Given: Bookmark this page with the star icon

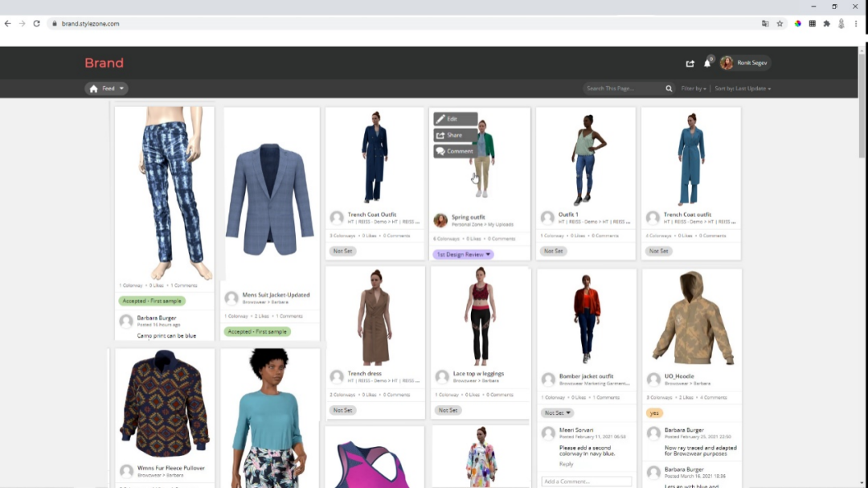Looking at the screenshot, I should [780, 23].
